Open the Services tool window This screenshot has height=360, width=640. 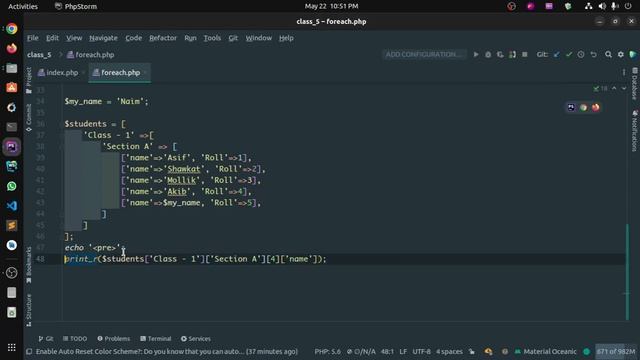tap(196, 339)
